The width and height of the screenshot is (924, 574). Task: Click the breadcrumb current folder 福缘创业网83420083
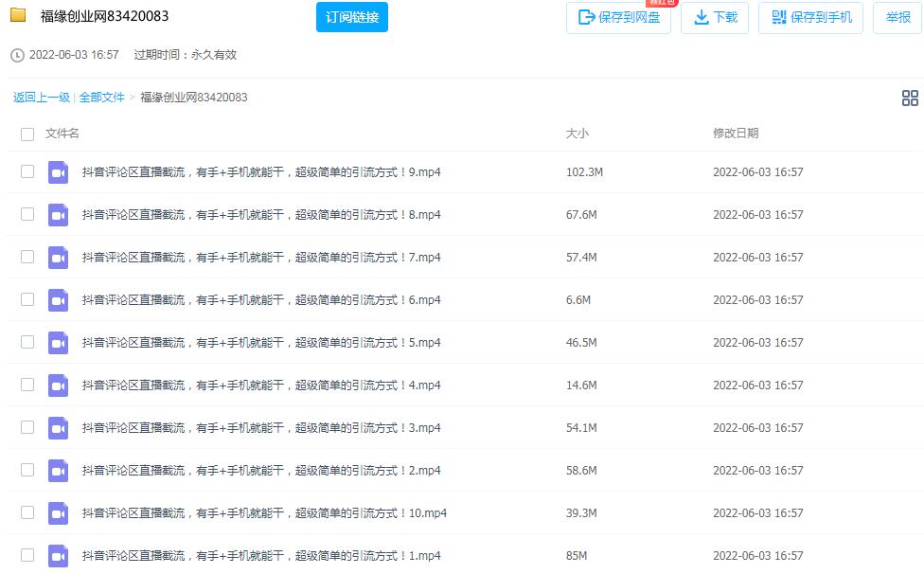click(x=194, y=98)
